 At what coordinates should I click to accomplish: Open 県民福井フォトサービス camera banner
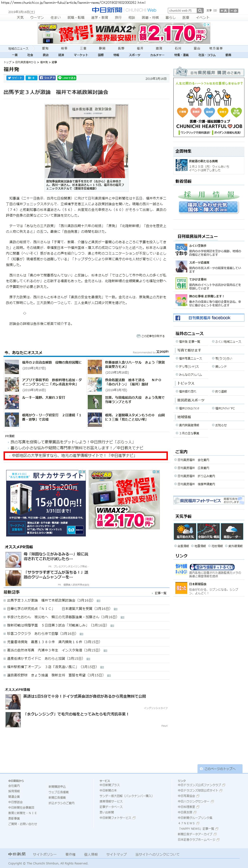click(209, 500)
